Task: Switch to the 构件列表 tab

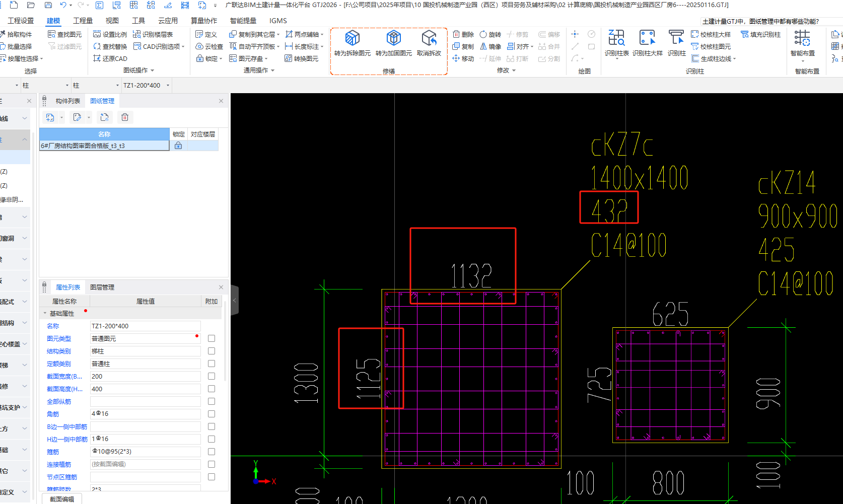Action: click(x=68, y=101)
